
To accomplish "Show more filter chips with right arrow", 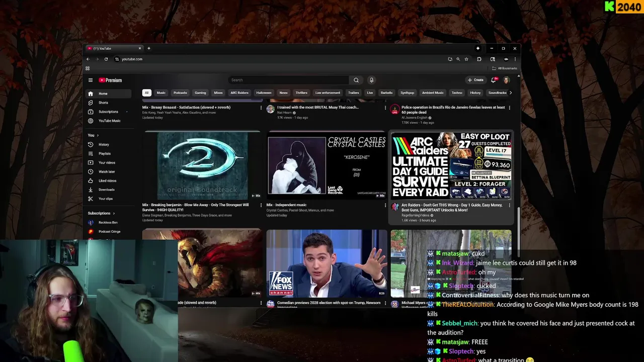I will click(x=511, y=93).
